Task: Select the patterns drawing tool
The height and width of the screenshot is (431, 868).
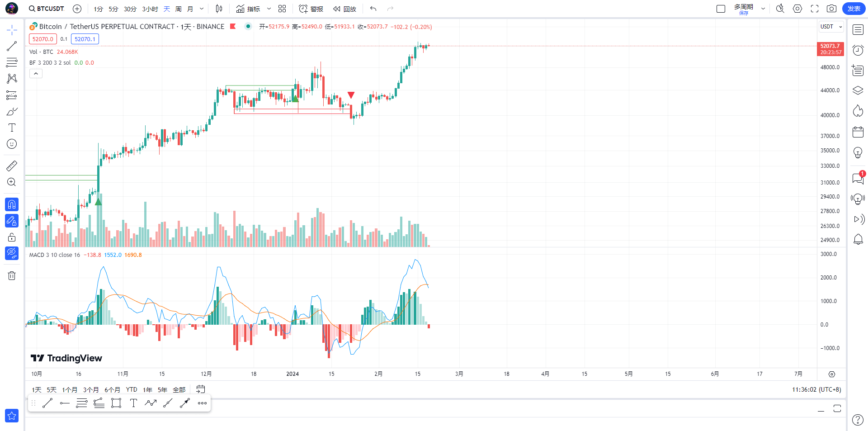Action: tap(12, 79)
